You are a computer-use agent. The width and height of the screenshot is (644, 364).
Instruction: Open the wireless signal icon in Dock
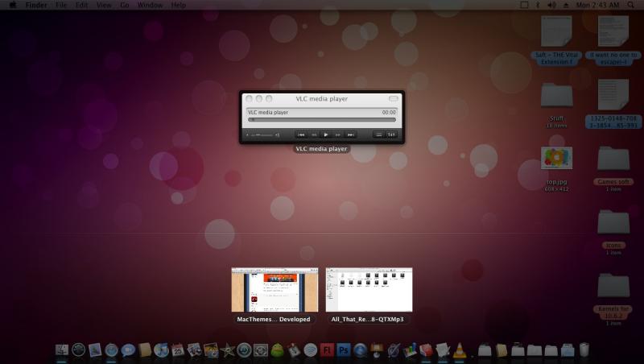click(311, 350)
